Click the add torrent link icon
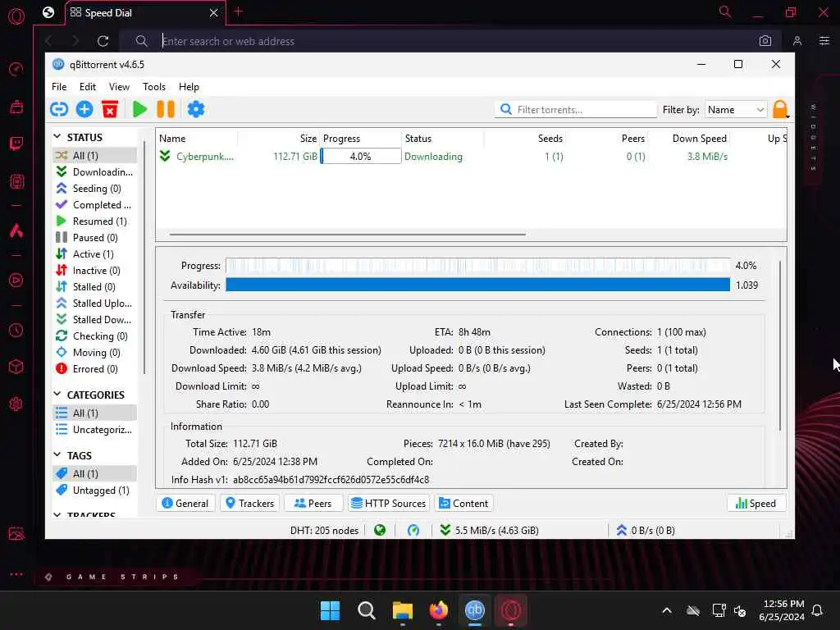This screenshot has width=840, height=630. coord(59,109)
